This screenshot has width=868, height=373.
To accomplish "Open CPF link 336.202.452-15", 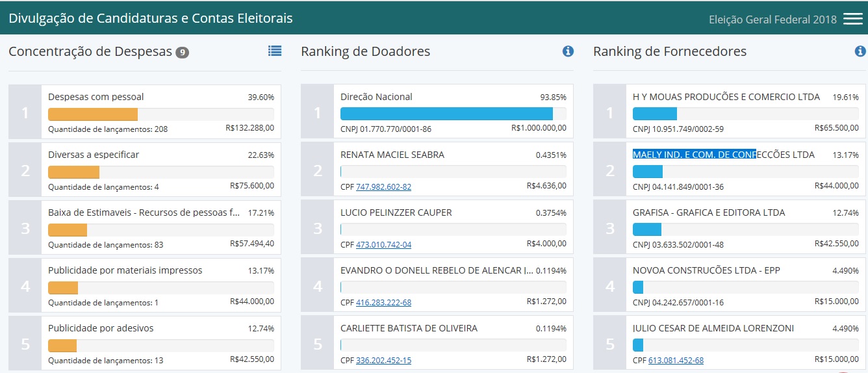I will pos(383,360).
